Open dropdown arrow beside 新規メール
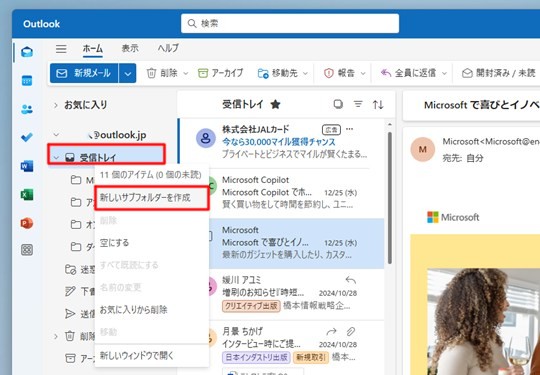Image resolution: width=540 pixels, height=375 pixels. tap(127, 73)
